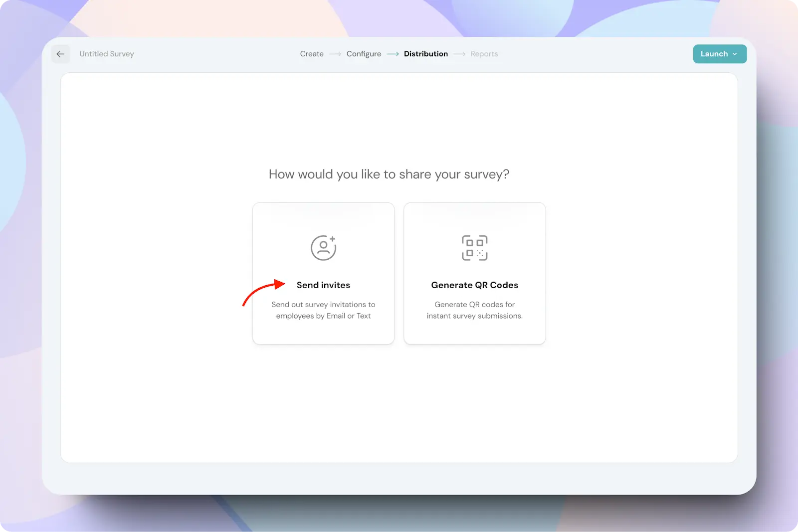Select the Distribution step
The height and width of the screenshot is (532, 798).
click(x=425, y=54)
